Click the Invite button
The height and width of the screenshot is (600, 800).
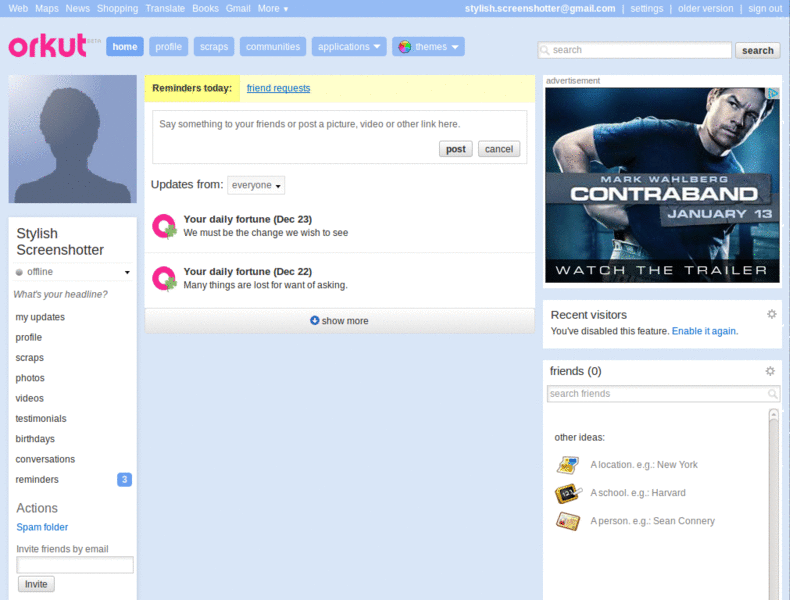tap(36, 584)
